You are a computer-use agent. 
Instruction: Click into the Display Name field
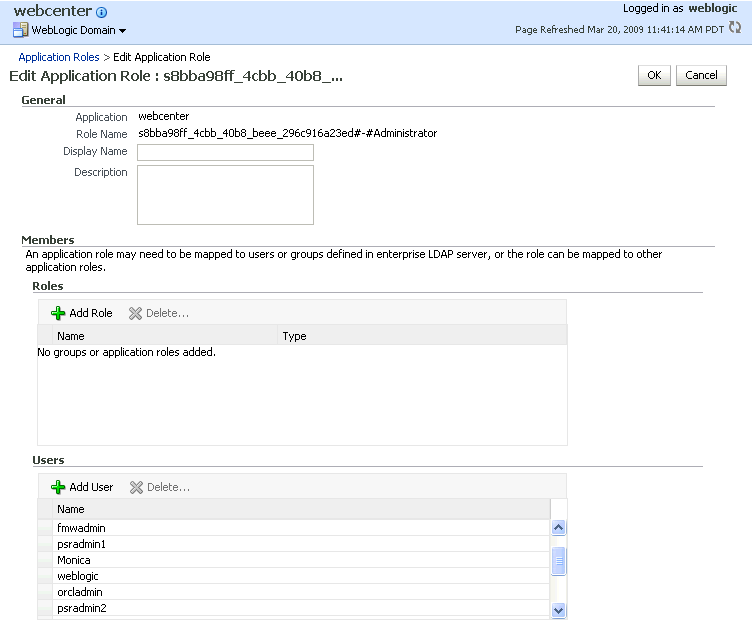(x=225, y=152)
